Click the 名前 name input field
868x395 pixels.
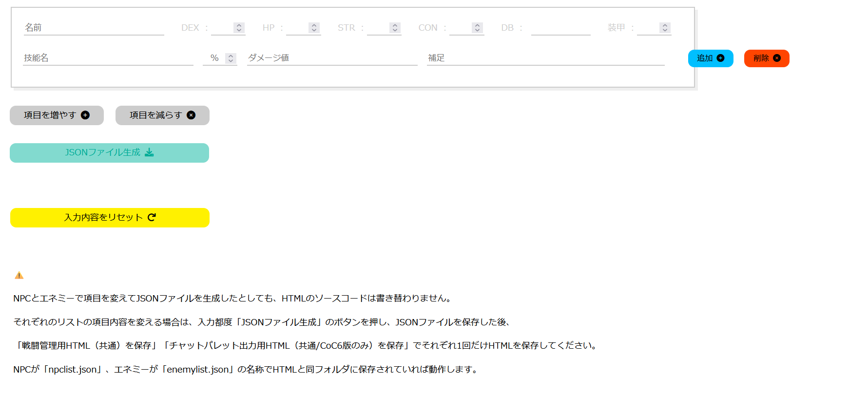pos(94,28)
